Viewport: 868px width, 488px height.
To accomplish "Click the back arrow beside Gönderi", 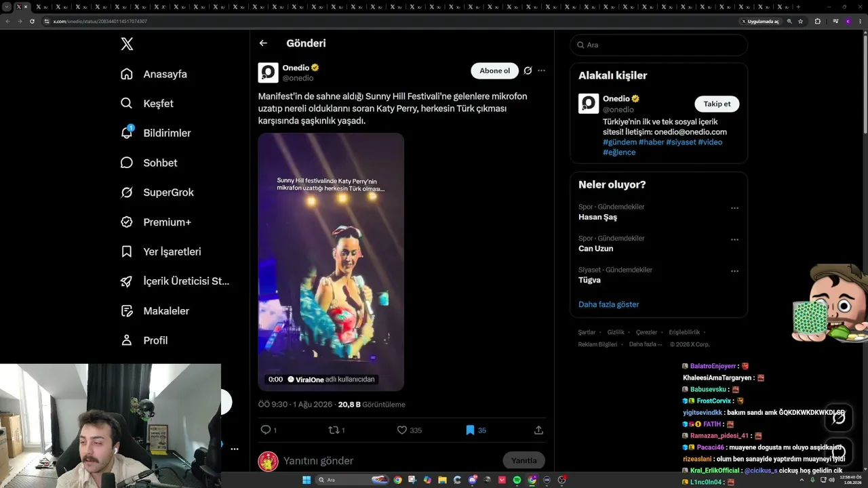I will (x=263, y=43).
